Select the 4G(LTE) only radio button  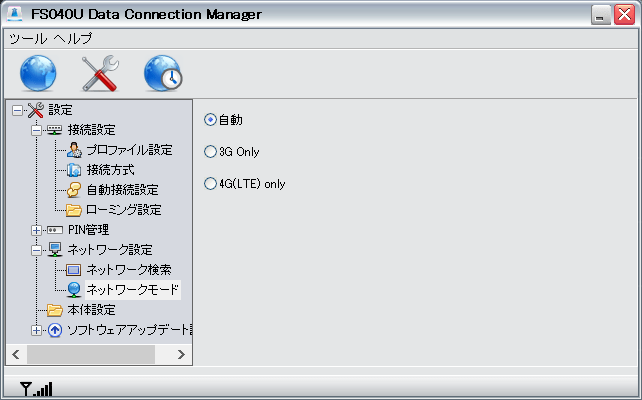point(210,183)
